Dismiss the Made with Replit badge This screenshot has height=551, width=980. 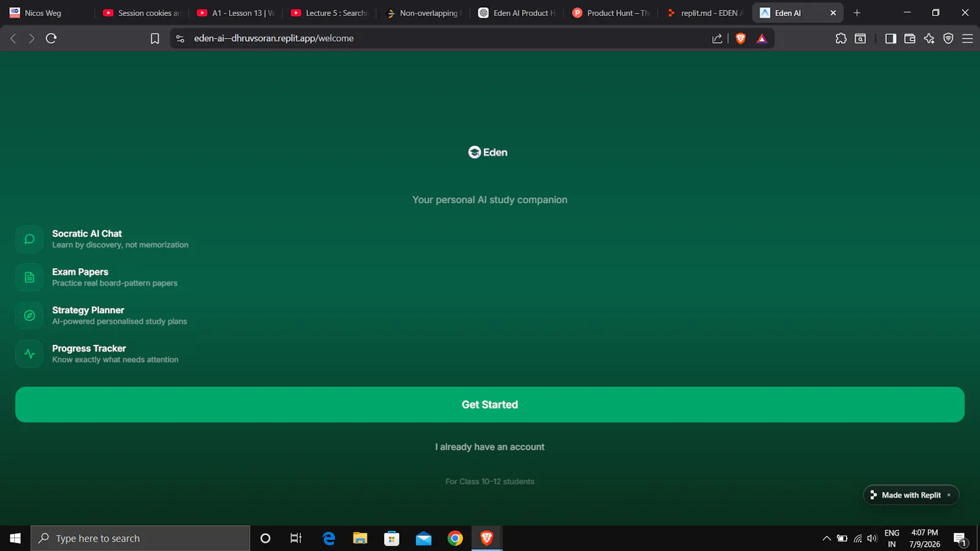[949, 495]
